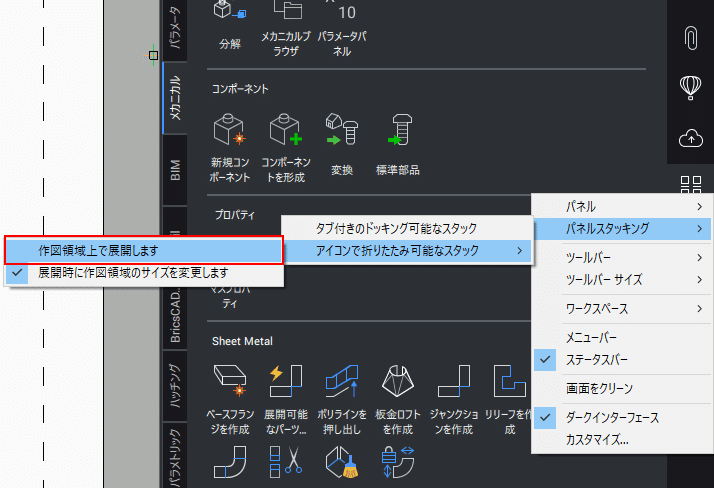This screenshot has width=714, height=488.
Task: Click the 板金ロフトを作成 icon
Action: (398, 380)
